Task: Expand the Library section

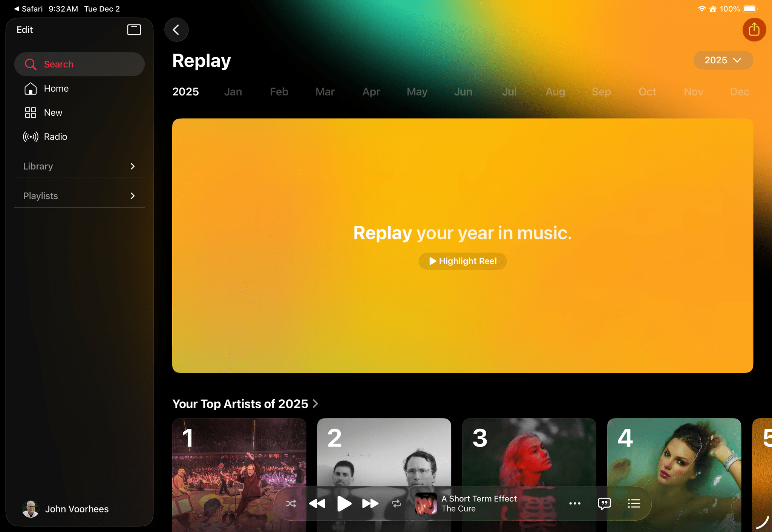Action: [78, 166]
